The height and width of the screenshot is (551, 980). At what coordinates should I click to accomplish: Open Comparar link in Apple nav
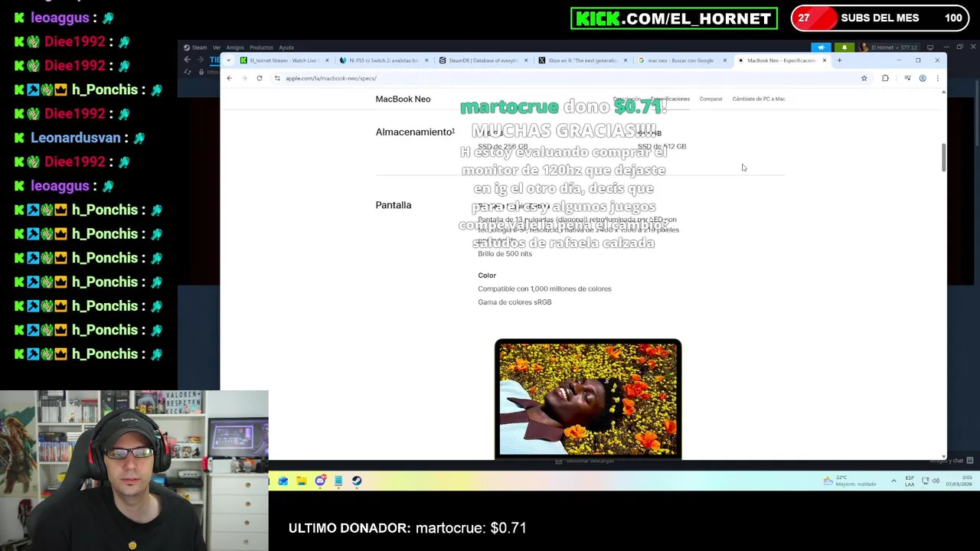coord(710,99)
